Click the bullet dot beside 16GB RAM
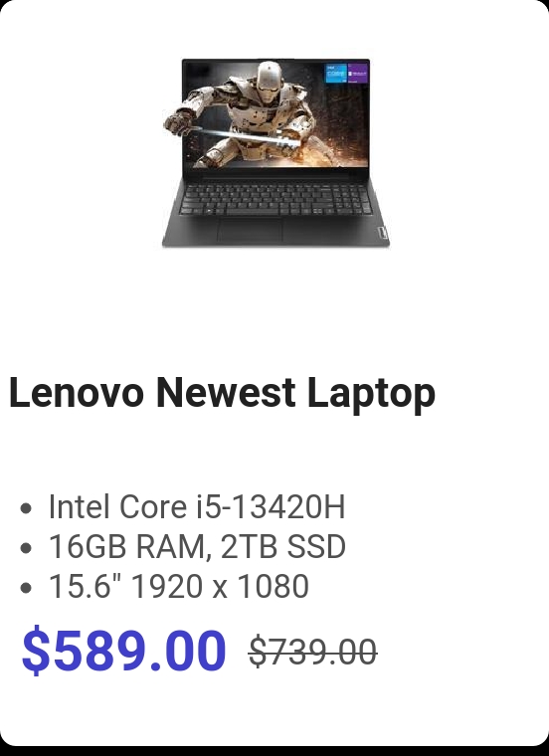This screenshot has height=756, width=549. tap(27, 548)
